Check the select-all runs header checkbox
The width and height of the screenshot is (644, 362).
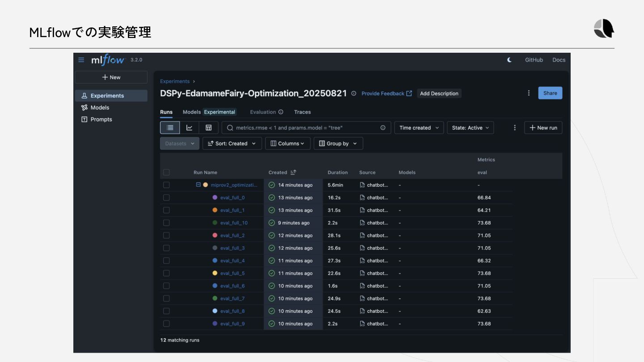pyautogui.click(x=166, y=173)
